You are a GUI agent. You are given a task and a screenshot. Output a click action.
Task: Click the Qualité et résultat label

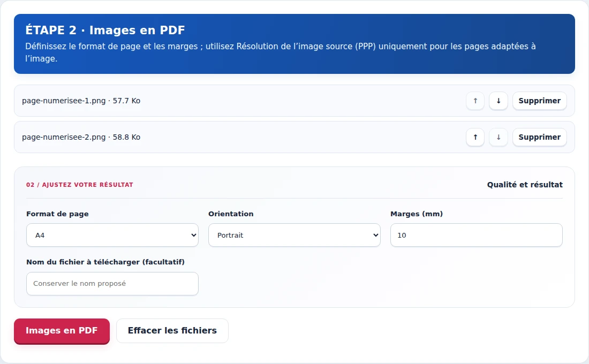point(525,185)
